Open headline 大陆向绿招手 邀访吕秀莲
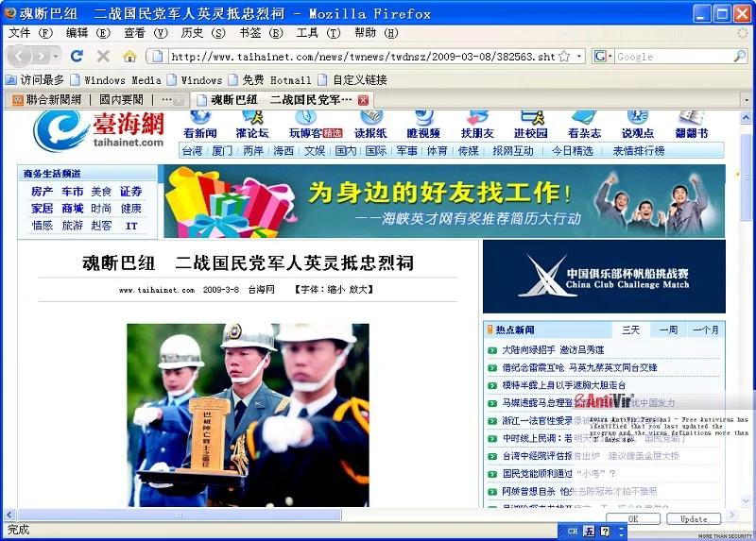 click(553, 349)
